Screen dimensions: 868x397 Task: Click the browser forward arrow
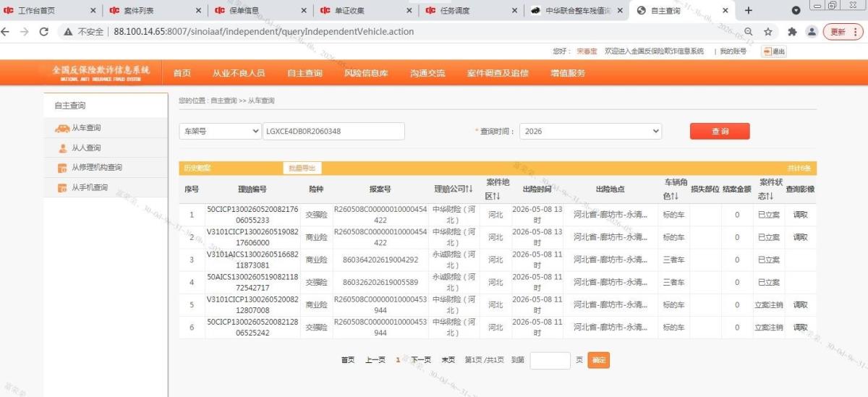(x=25, y=32)
